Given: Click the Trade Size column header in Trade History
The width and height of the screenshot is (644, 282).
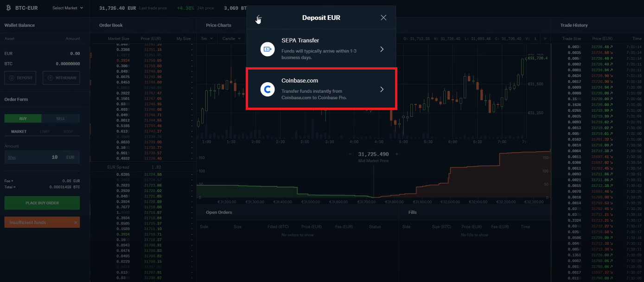Looking at the screenshot, I should tap(571, 38).
